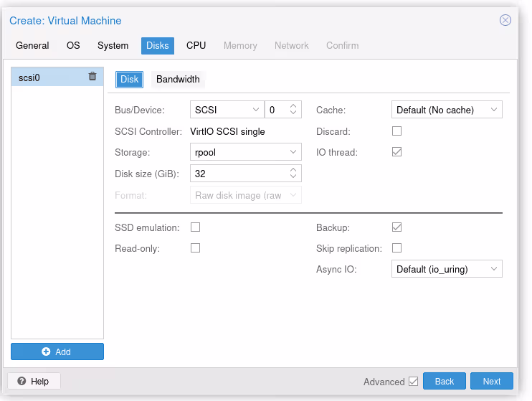
Task: Enable Skip replication checkbox
Action: (x=396, y=248)
